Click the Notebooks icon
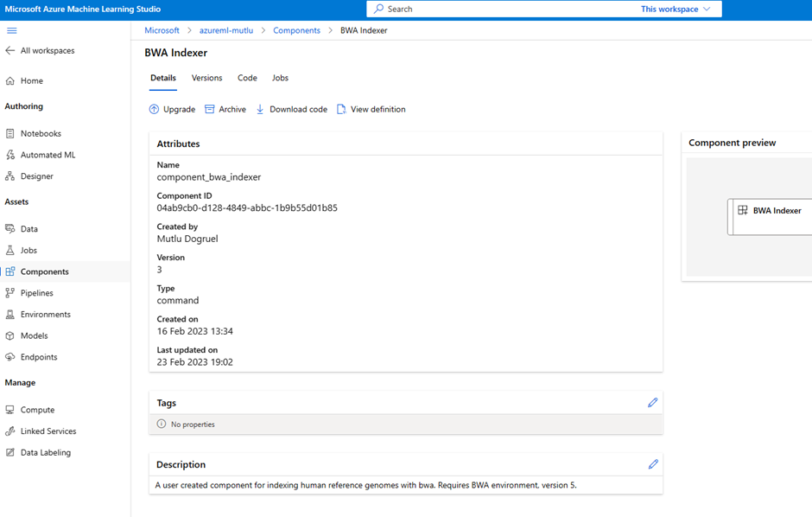 (10, 133)
